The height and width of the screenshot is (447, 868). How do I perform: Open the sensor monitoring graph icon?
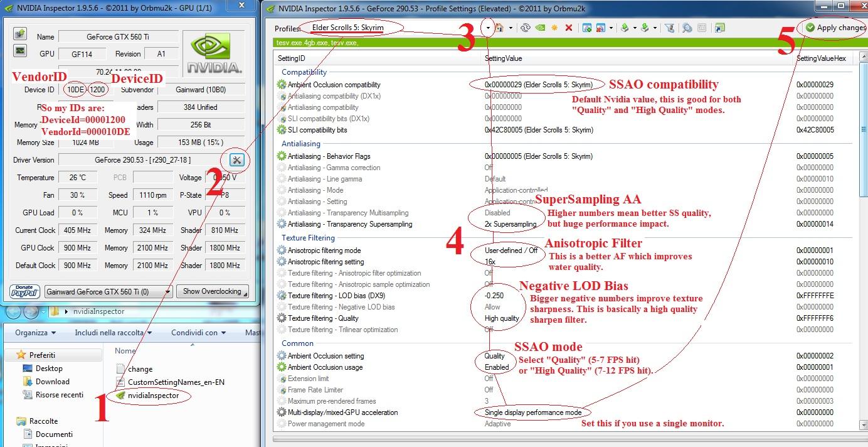click(20, 50)
